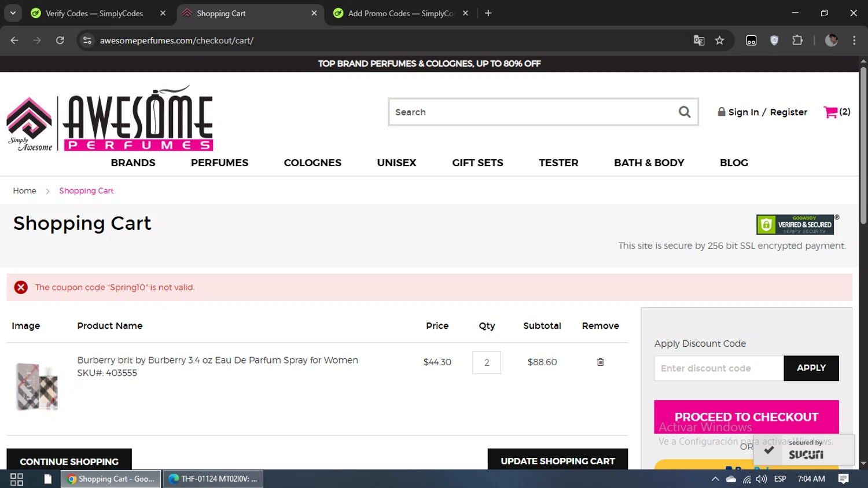Viewport: 868px width, 488px height.
Task: Click the network icon in system tray
Action: (x=746, y=479)
